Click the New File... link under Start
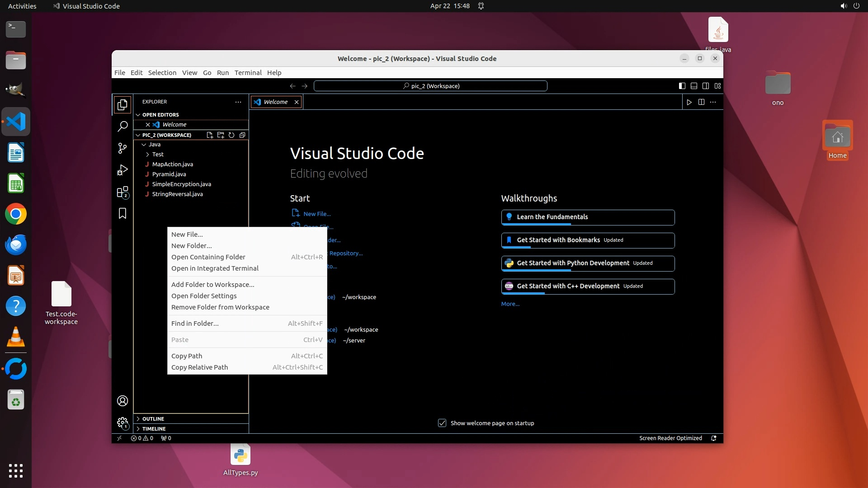Image resolution: width=868 pixels, height=488 pixels. pyautogui.click(x=317, y=214)
